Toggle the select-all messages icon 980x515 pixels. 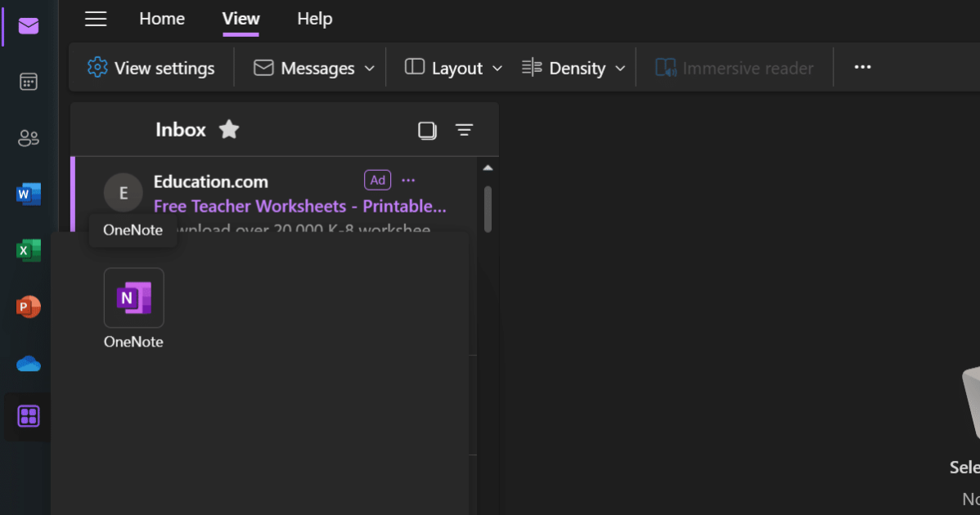coord(427,130)
